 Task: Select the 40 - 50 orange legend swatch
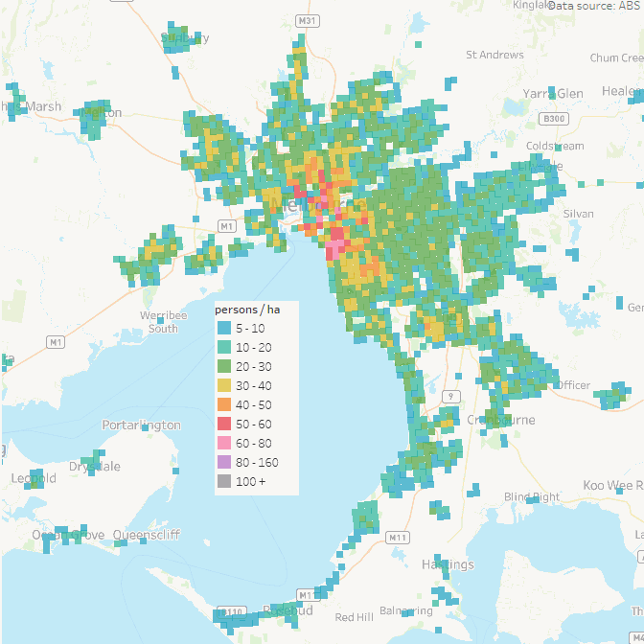tap(224, 404)
